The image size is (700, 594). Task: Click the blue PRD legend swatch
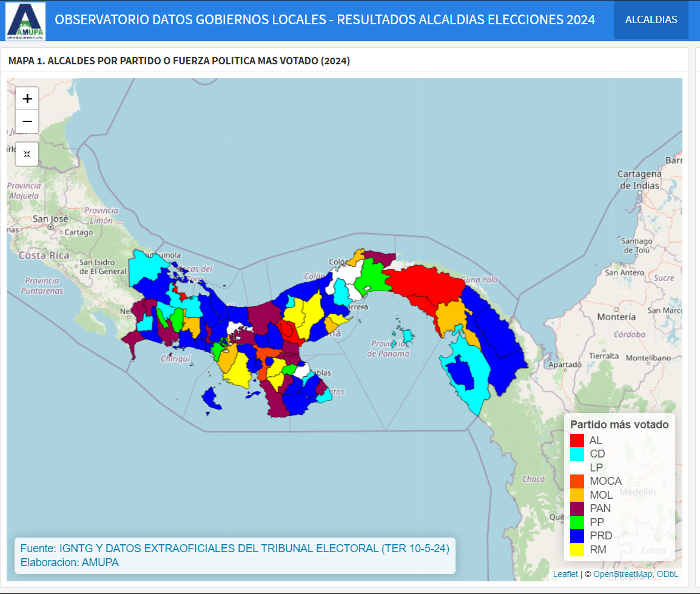(x=577, y=536)
